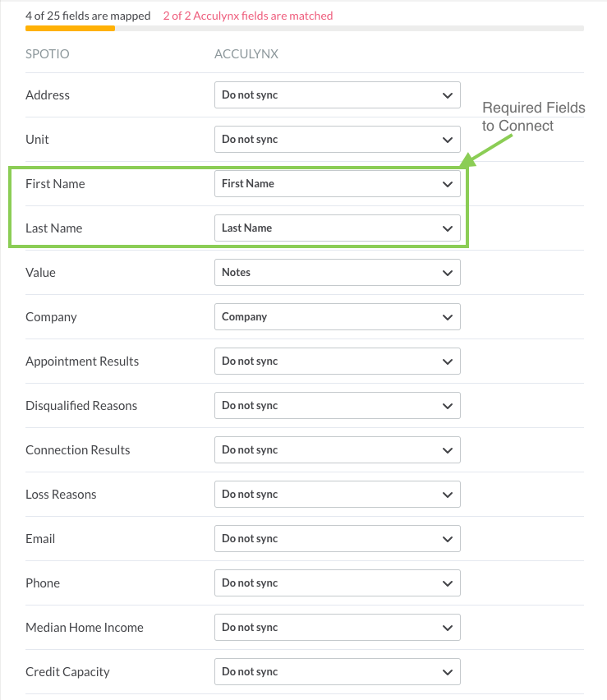Open the Email field mapping dropdown
The height and width of the screenshot is (700, 607).
[x=338, y=538]
